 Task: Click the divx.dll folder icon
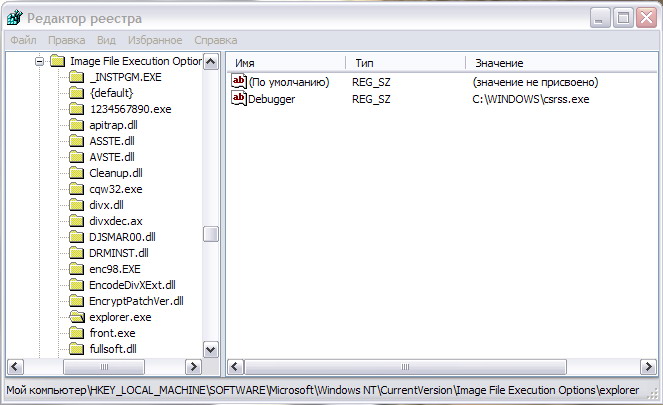[x=77, y=205]
